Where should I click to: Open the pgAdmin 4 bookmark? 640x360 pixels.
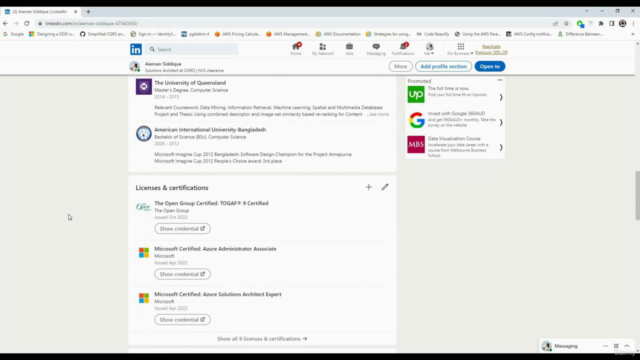click(x=195, y=34)
